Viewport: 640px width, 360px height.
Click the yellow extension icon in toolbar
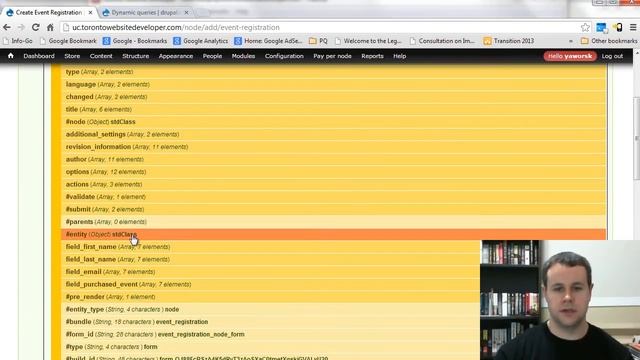(x=618, y=27)
